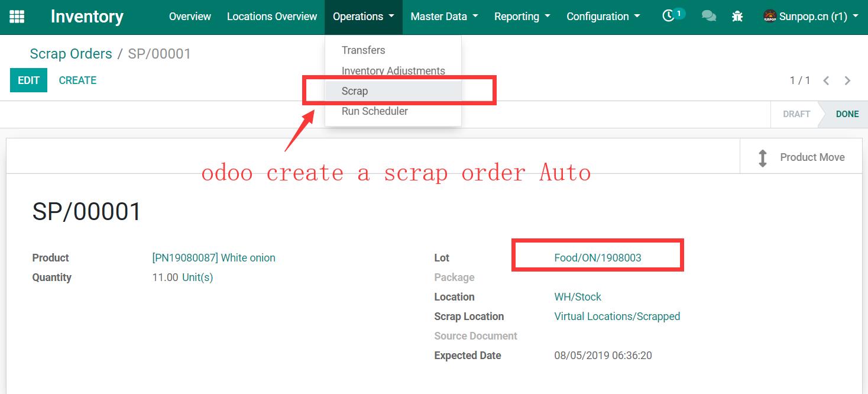Click the DONE status stage

(847, 114)
